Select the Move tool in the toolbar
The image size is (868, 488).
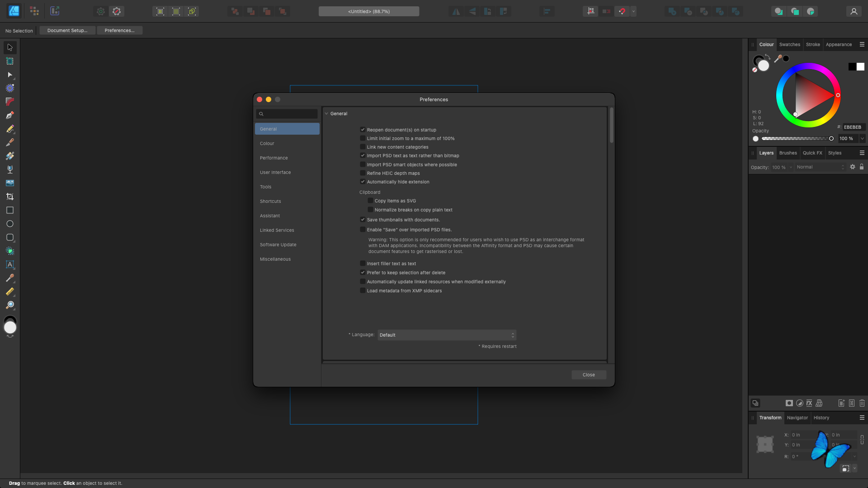coord(10,47)
